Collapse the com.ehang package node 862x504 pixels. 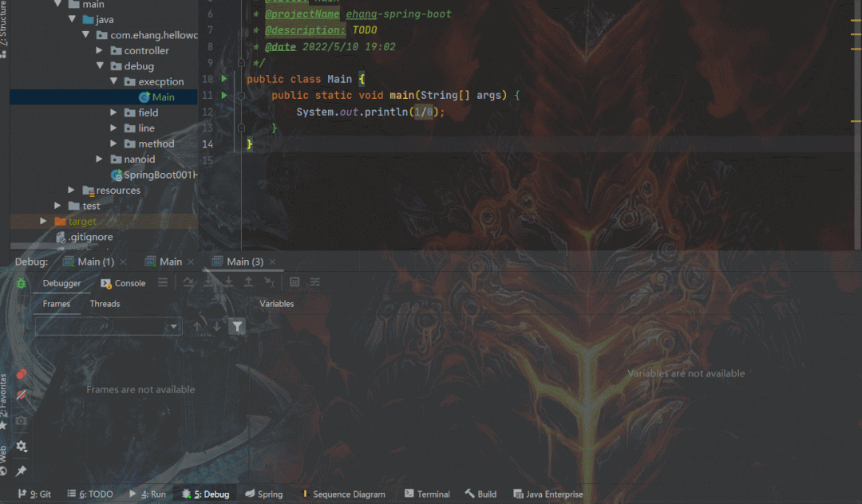(x=85, y=34)
